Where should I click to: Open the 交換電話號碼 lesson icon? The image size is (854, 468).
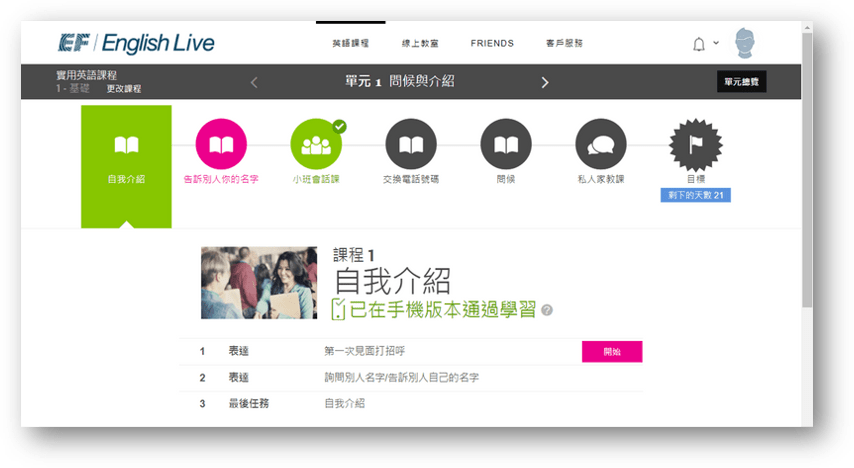(410, 144)
